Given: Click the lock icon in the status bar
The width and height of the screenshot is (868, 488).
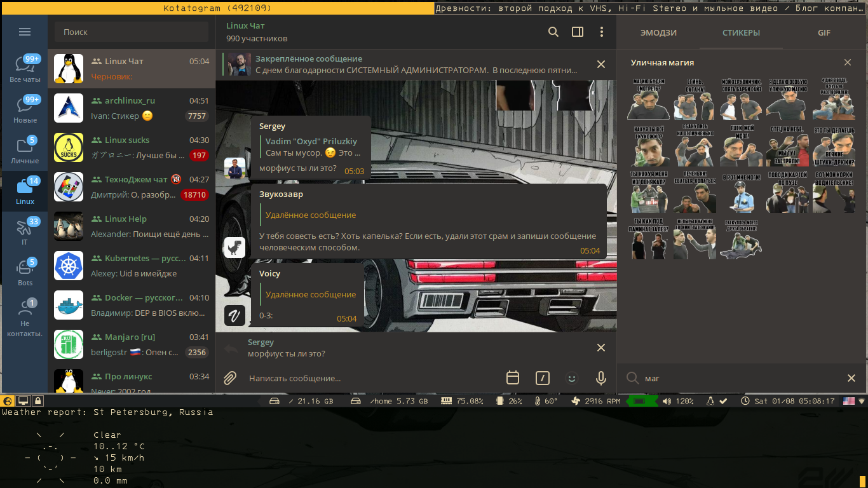Looking at the screenshot, I should click(x=38, y=401).
